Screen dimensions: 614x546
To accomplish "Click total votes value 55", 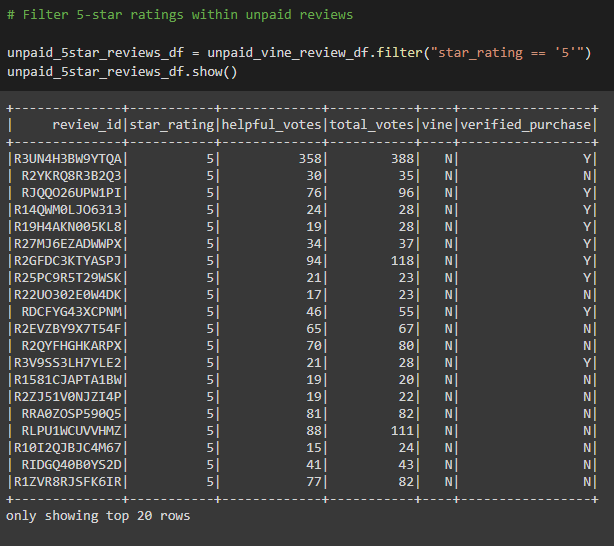I will (406, 312).
